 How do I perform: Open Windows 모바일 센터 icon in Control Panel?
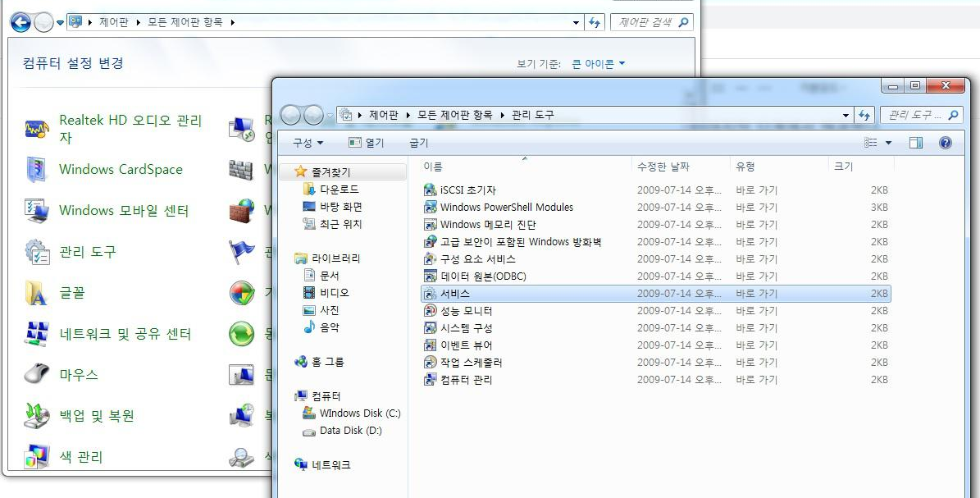coord(37,211)
